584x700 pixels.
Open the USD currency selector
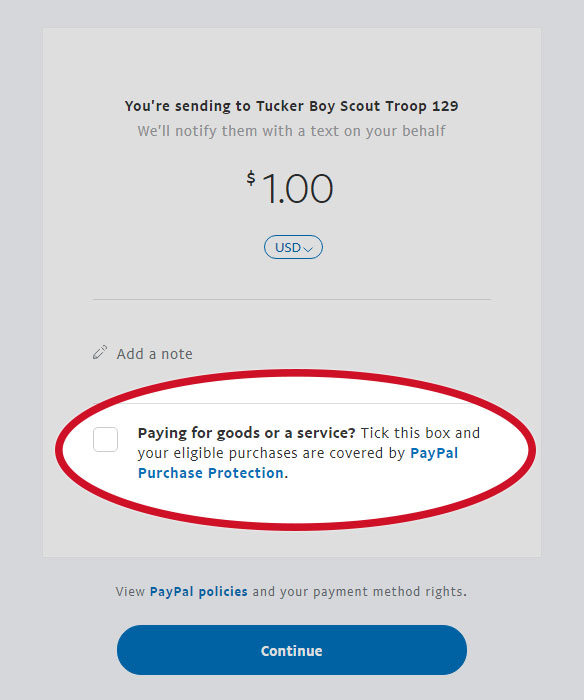click(293, 247)
